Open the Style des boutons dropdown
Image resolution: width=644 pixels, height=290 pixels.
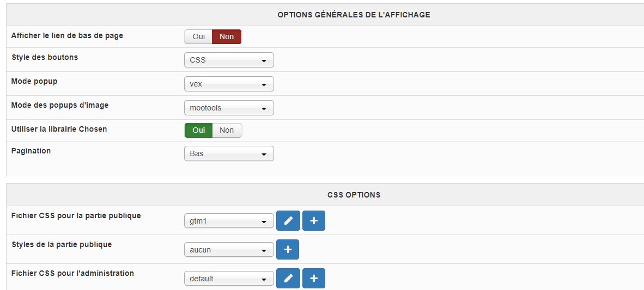coord(229,60)
